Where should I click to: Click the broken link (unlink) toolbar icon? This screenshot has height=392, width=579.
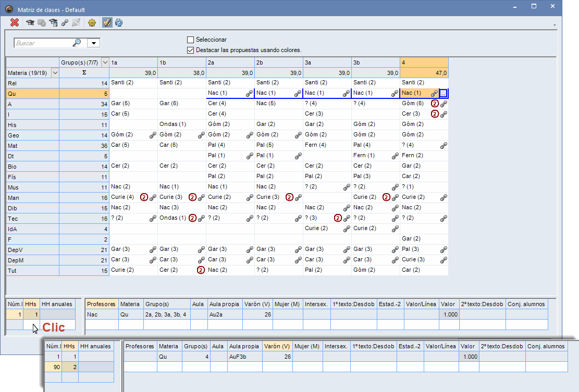tap(76, 23)
